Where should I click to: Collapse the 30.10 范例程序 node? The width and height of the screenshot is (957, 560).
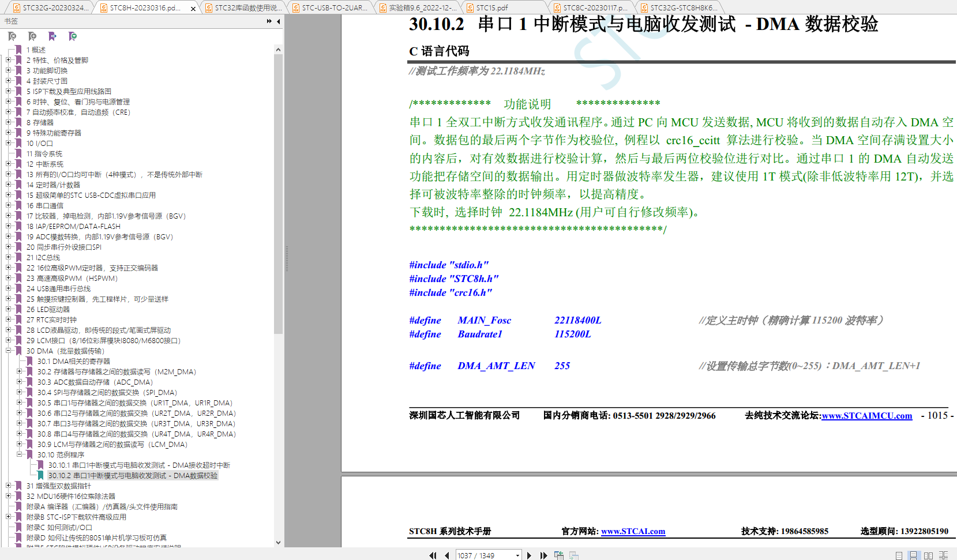tap(19, 454)
